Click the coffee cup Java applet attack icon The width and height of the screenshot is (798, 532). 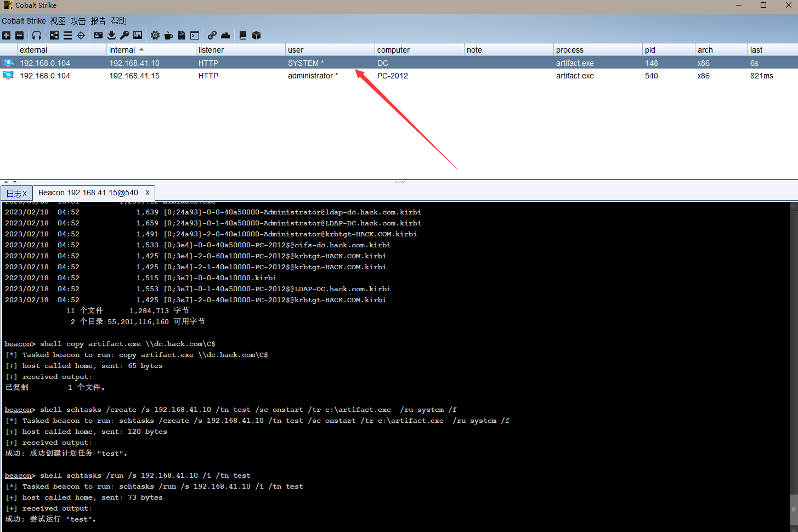[168, 35]
